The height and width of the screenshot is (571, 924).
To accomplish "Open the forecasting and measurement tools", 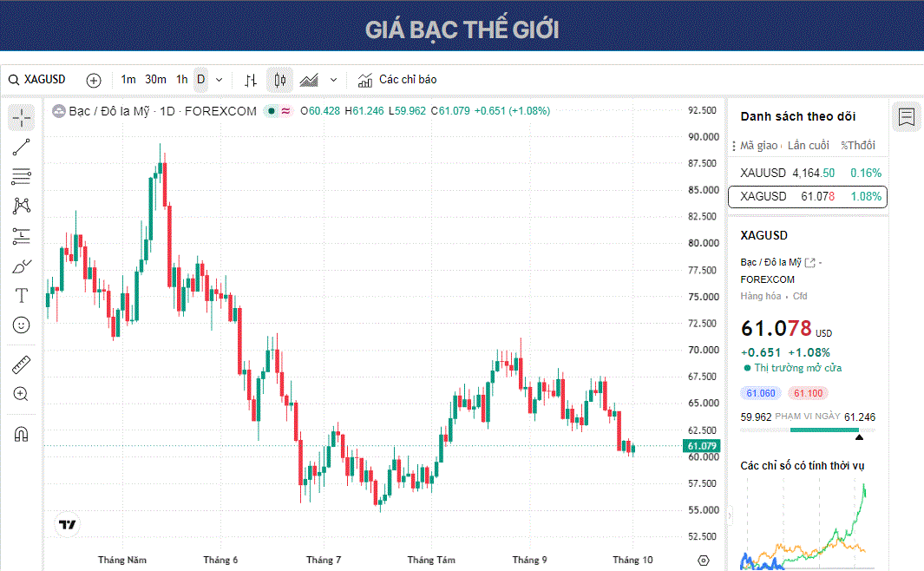I will click(x=21, y=236).
